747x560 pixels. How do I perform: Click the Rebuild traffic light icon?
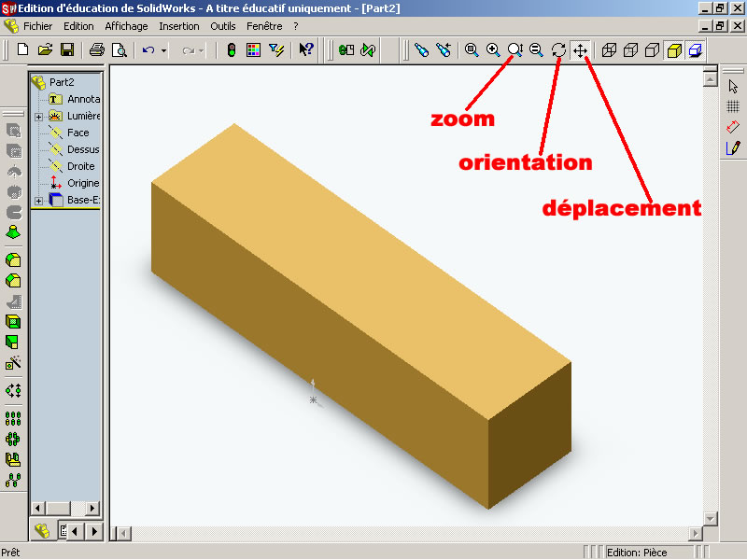[x=231, y=50]
